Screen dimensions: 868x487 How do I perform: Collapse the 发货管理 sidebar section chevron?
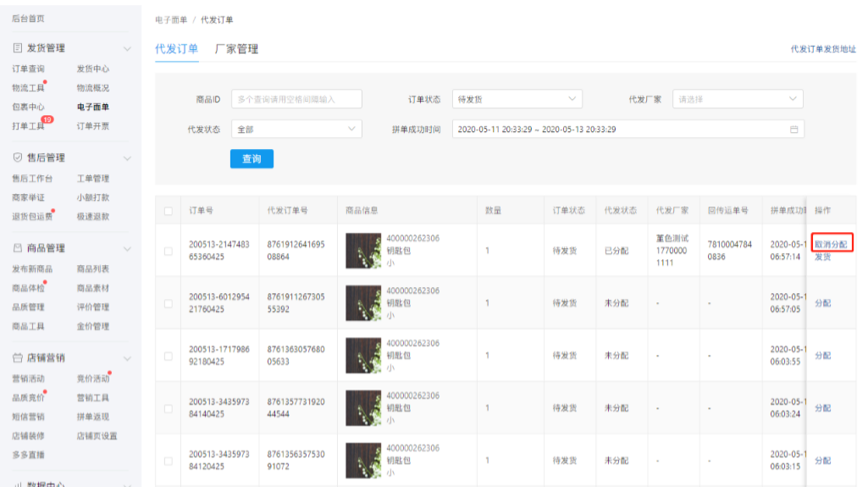(127, 48)
